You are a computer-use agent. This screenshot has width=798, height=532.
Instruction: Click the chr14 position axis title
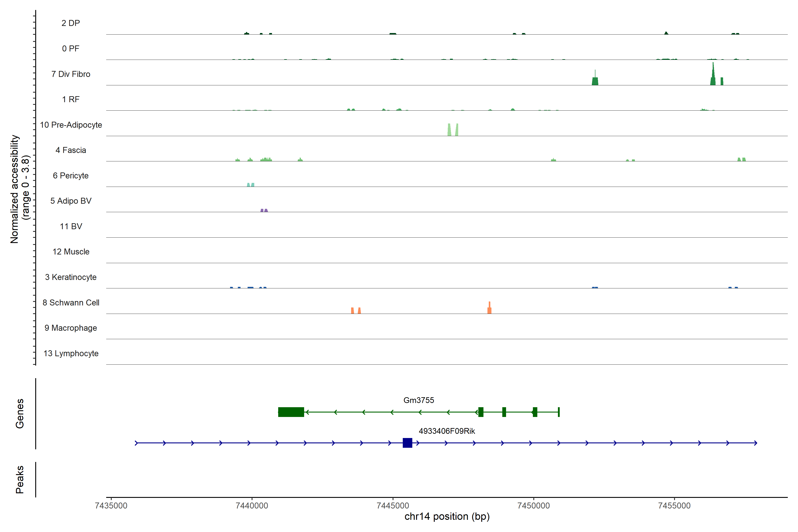click(x=447, y=517)
